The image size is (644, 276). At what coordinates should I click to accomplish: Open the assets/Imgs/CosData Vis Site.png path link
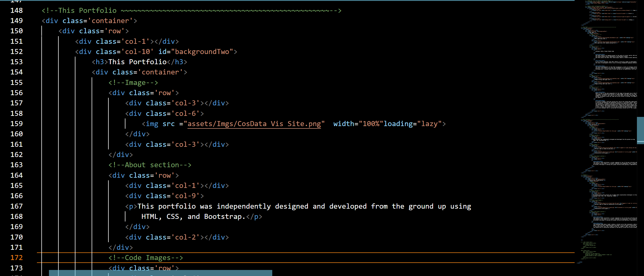(254, 124)
